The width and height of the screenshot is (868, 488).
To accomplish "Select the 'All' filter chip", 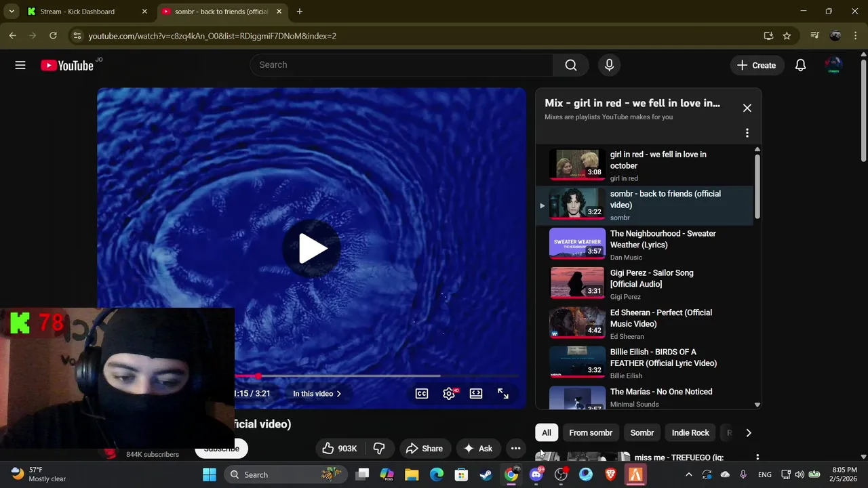I will [x=547, y=433].
